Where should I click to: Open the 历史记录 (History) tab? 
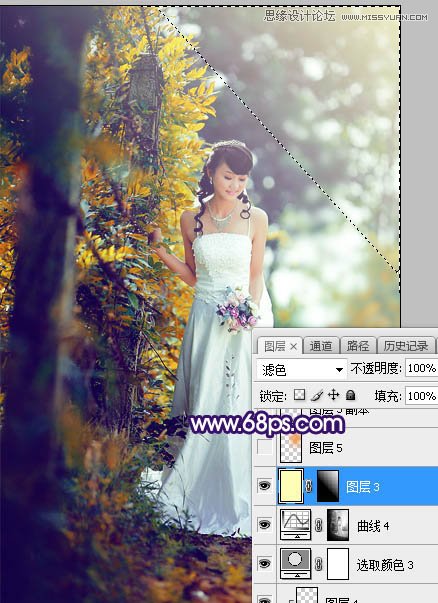click(x=406, y=346)
